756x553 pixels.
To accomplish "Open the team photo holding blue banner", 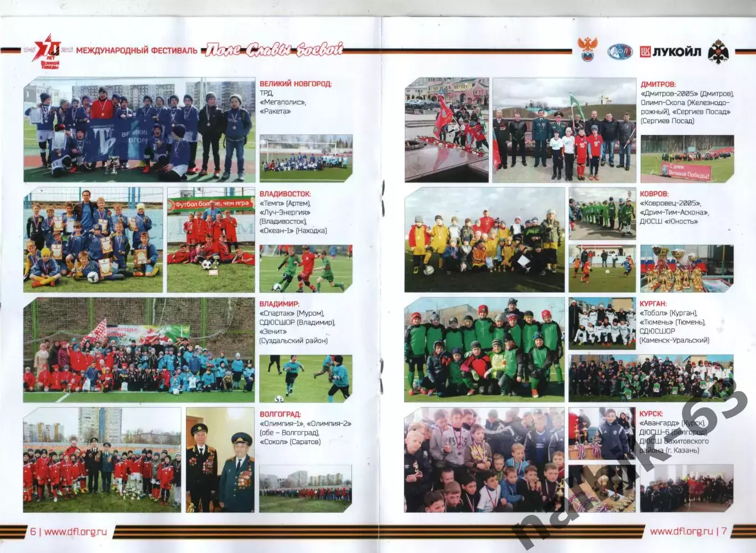I will pyautogui.click(x=139, y=131).
